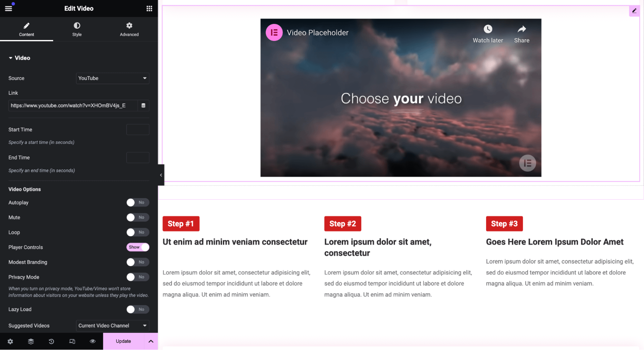Disable the Player Controls Show toggle
The image size is (644, 350).
pyautogui.click(x=137, y=247)
